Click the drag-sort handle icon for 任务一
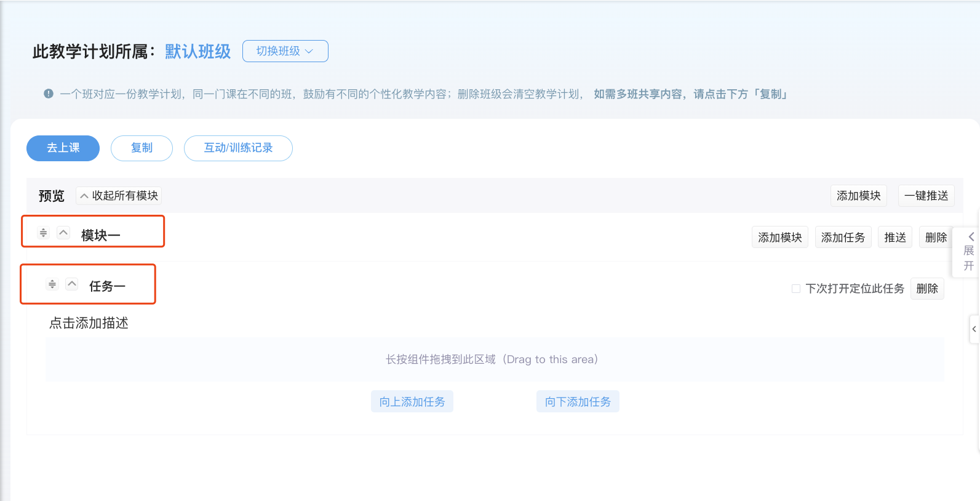980x501 pixels. point(52,284)
